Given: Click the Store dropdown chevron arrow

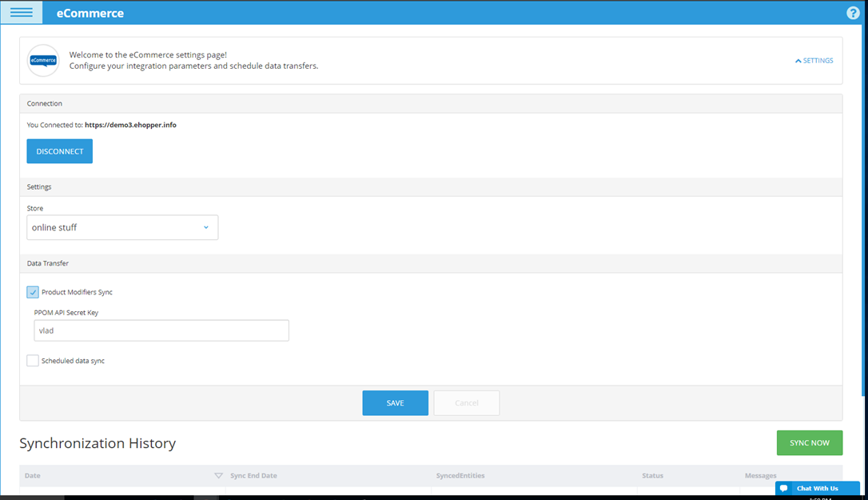Looking at the screenshot, I should pos(205,227).
